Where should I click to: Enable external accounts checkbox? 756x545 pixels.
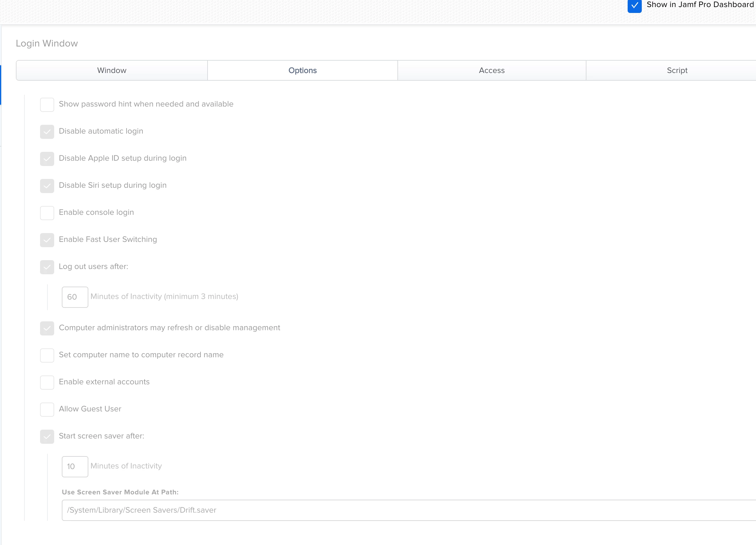47,382
